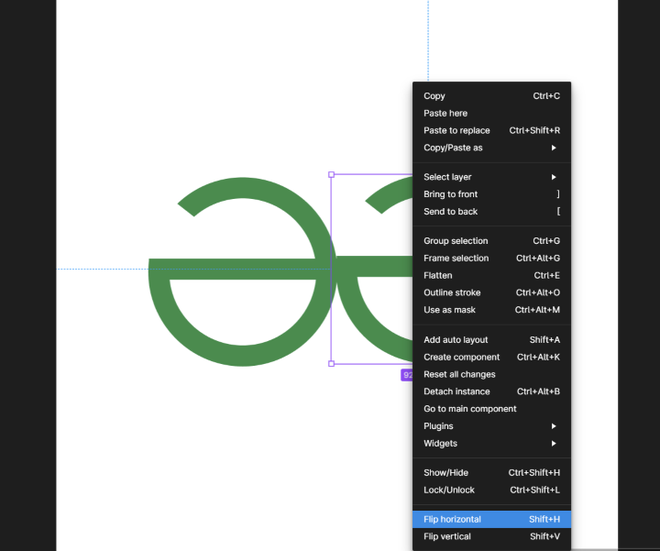Select Paste here menu entry
The width and height of the screenshot is (660, 551).
492,113
